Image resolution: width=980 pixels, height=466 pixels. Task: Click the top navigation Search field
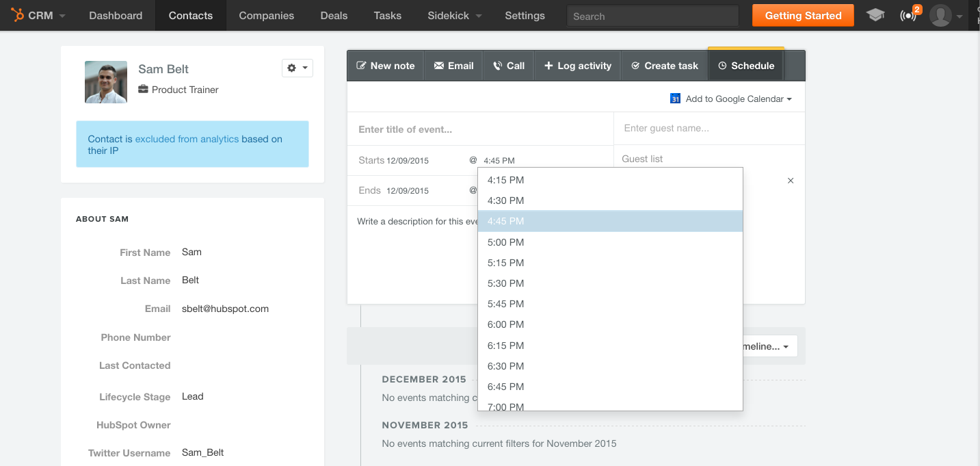[652, 16]
